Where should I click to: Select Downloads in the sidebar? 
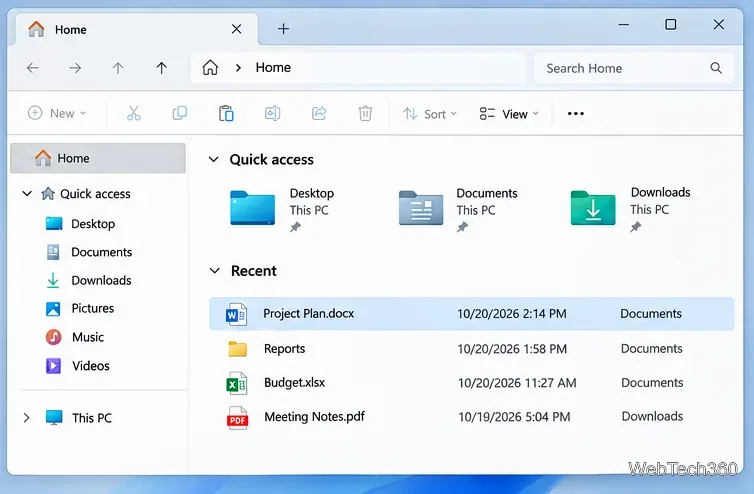(101, 280)
